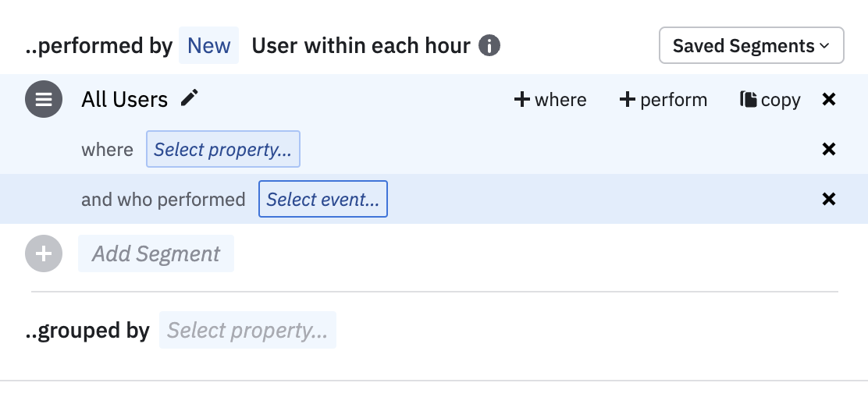The image size is (868, 404).
Task: Click the info icon beside User within each hour
Action: click(489, 45)
